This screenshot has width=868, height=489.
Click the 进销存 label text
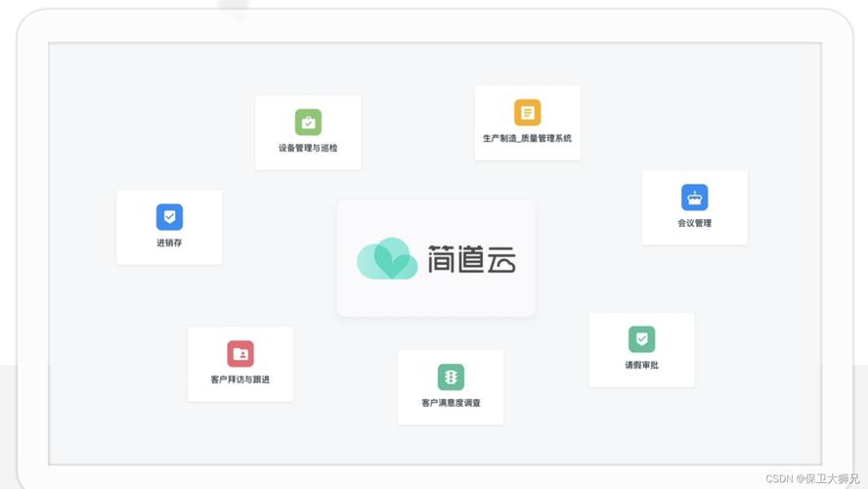[x=169, y=243]
